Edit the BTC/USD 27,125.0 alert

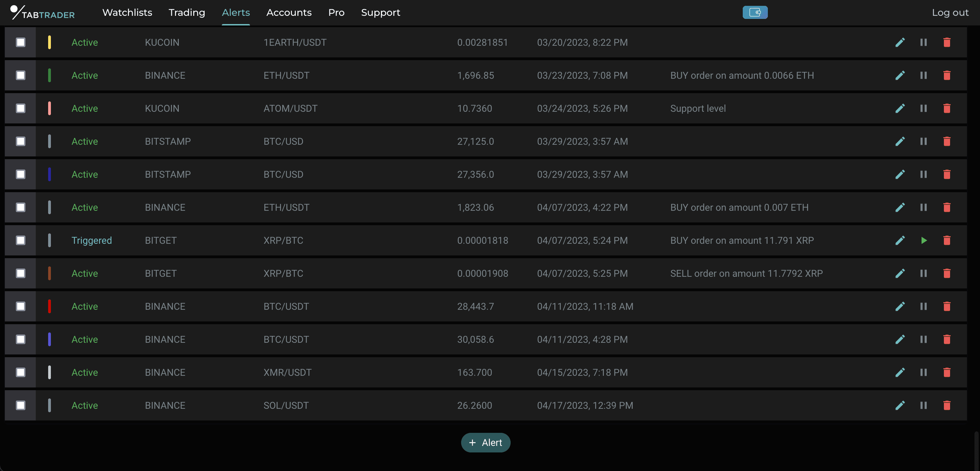pos(900,142)
